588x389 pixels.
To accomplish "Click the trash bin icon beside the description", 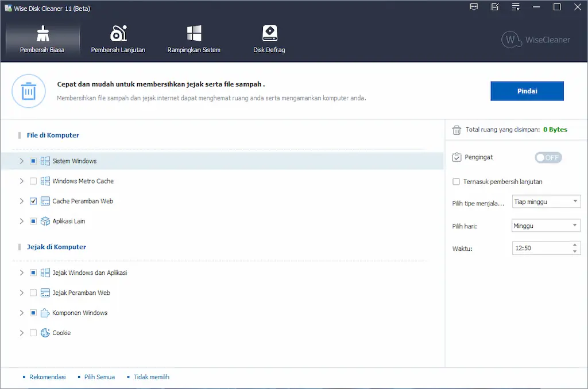I will click(29, 91).
